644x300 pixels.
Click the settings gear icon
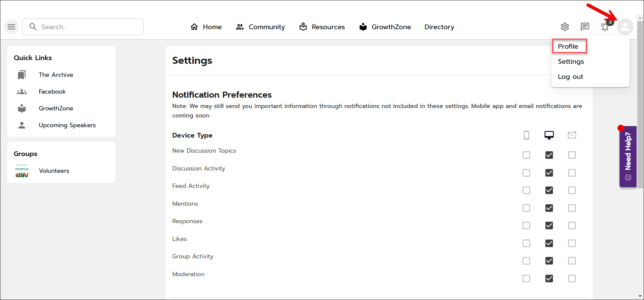[x=565, y=27]
